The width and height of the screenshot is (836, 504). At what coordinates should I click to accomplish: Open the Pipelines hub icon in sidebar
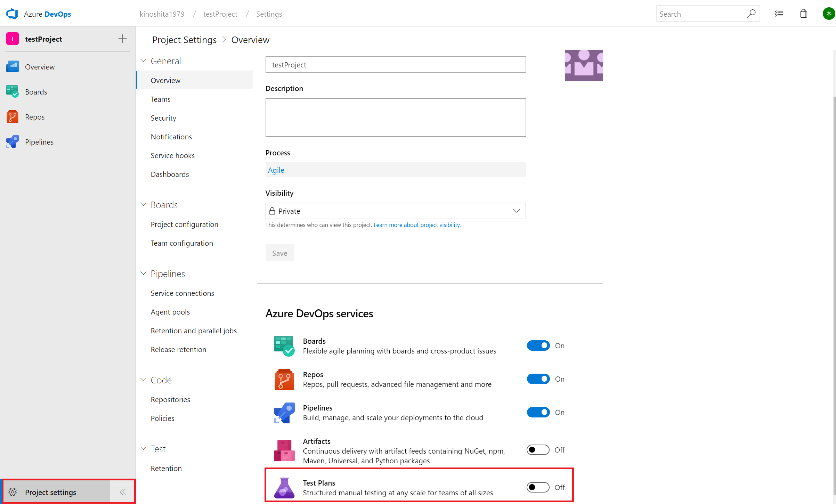pyautogui.click(x=13, y=142)
